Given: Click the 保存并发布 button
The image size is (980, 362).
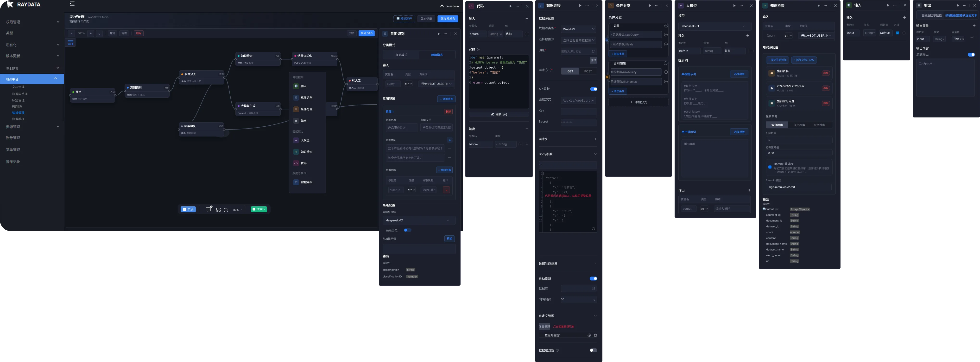Looking at the screenshot, I should tap(448, 19).
